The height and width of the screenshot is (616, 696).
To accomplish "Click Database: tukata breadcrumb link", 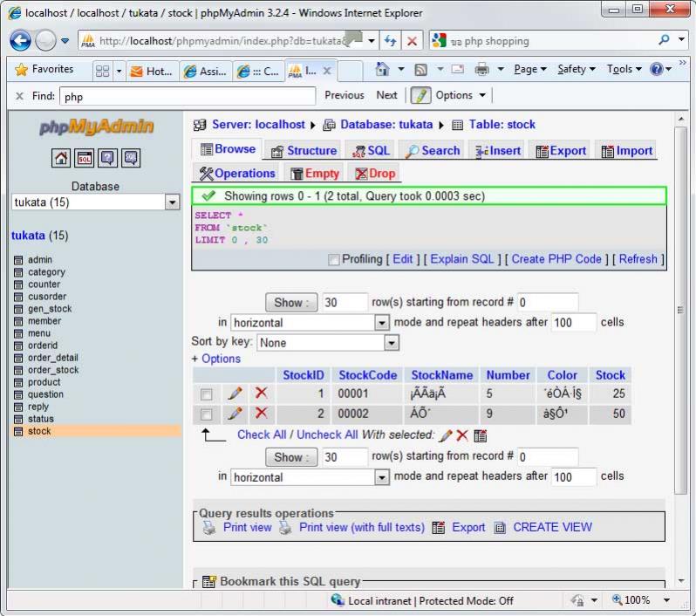I will [386, 125].
